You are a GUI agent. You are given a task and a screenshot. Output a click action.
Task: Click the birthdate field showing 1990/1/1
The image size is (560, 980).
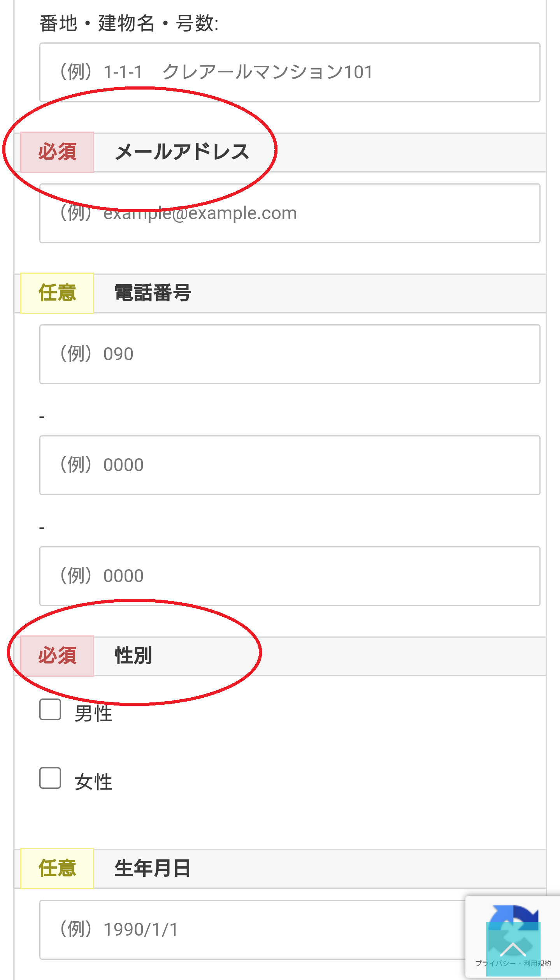click(253, 930)
